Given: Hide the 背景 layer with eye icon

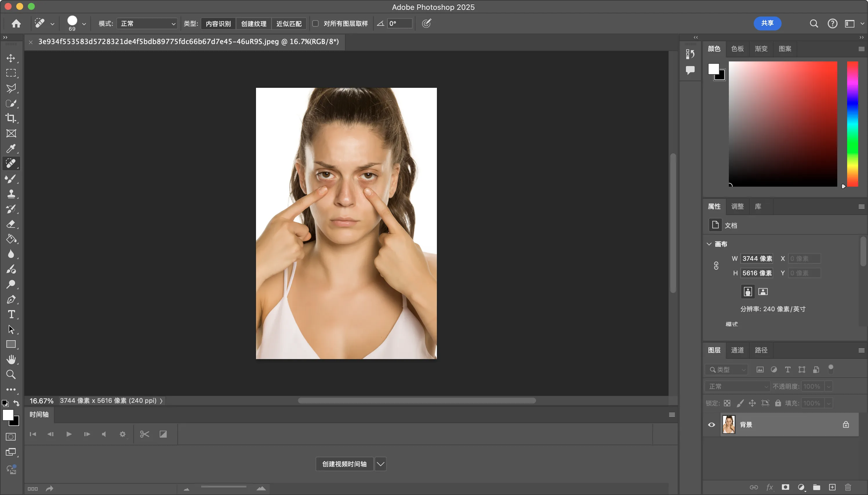Looking at the screenshot, I should click(711, 425).
